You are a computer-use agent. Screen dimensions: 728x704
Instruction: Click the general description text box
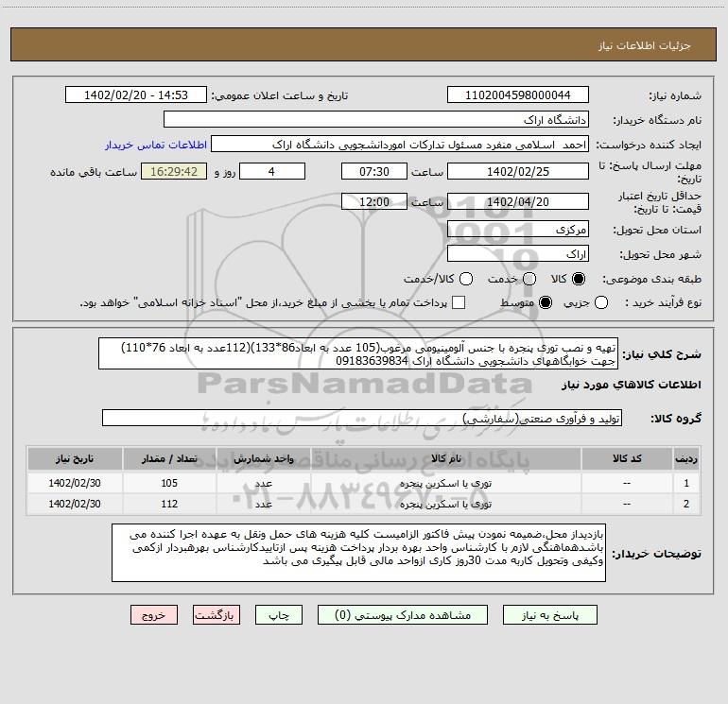[x=358, y=353]
